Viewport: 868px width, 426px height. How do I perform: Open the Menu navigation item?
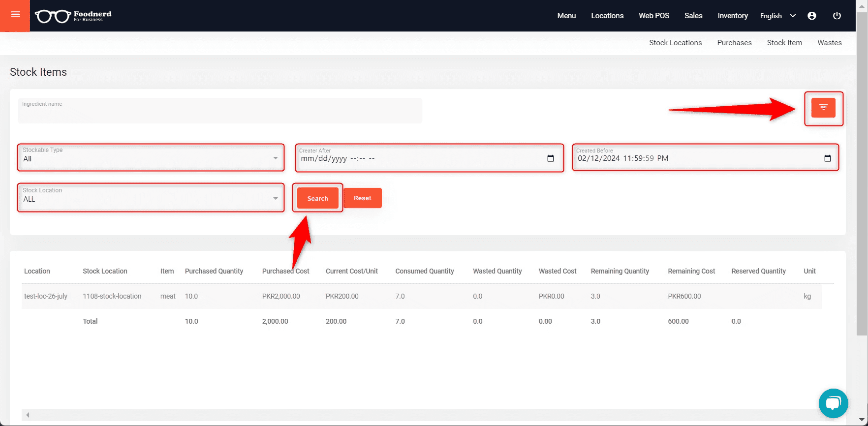[566, 16]
